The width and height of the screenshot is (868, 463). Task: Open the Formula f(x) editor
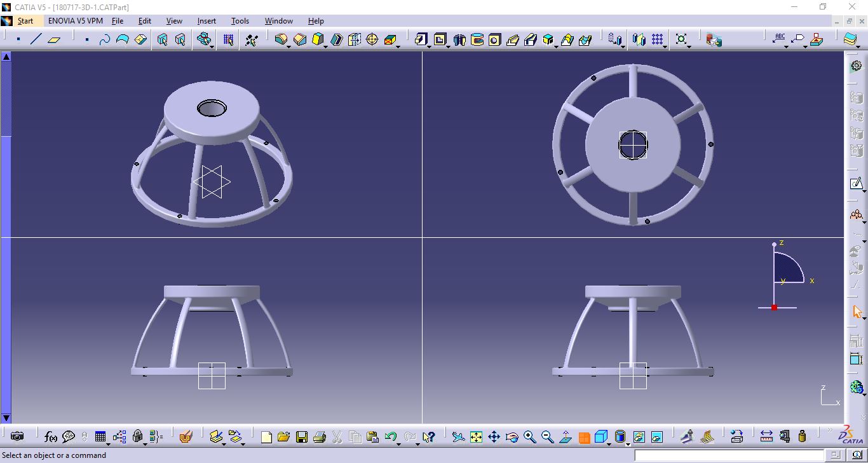coord(50,436)
